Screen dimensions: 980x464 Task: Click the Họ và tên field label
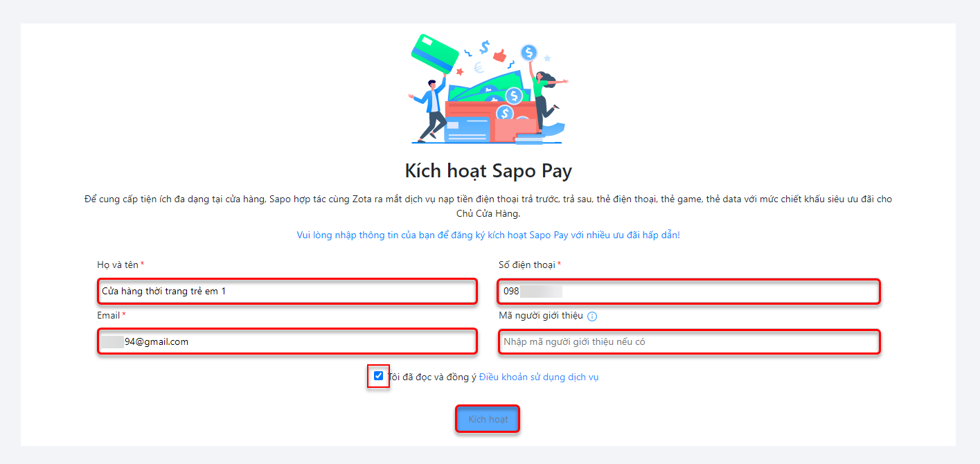point(118,265)
